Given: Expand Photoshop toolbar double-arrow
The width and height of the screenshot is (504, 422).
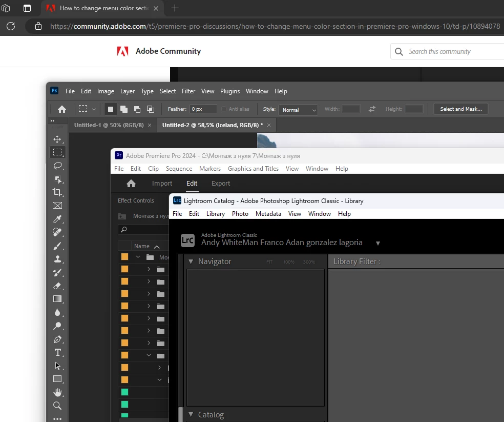Looking at the screenshot, I should [x=52, y=120].
